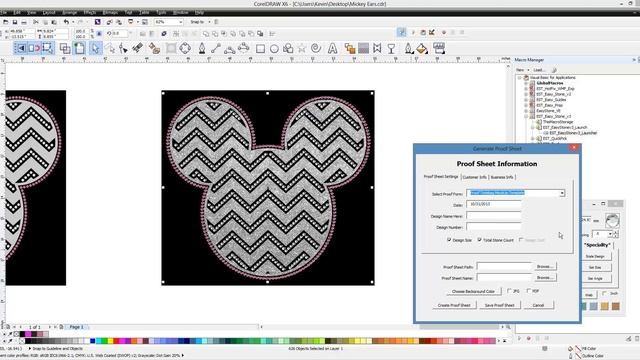Select the Pen nib tool

pos(202,49)
